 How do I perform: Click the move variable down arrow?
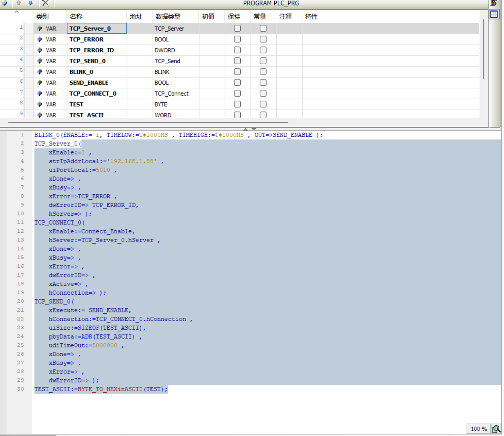click(x=31, y=3)
